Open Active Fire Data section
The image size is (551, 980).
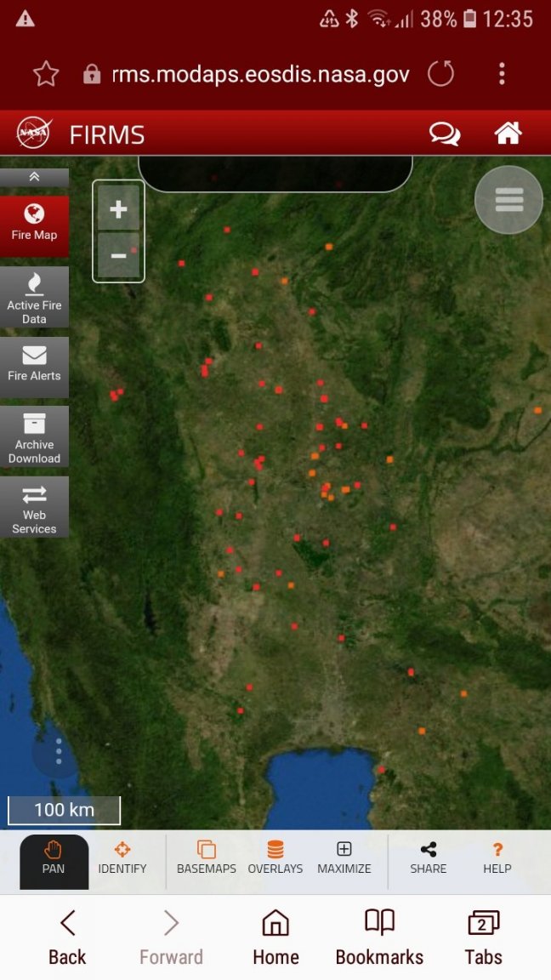tap(34, 298)
